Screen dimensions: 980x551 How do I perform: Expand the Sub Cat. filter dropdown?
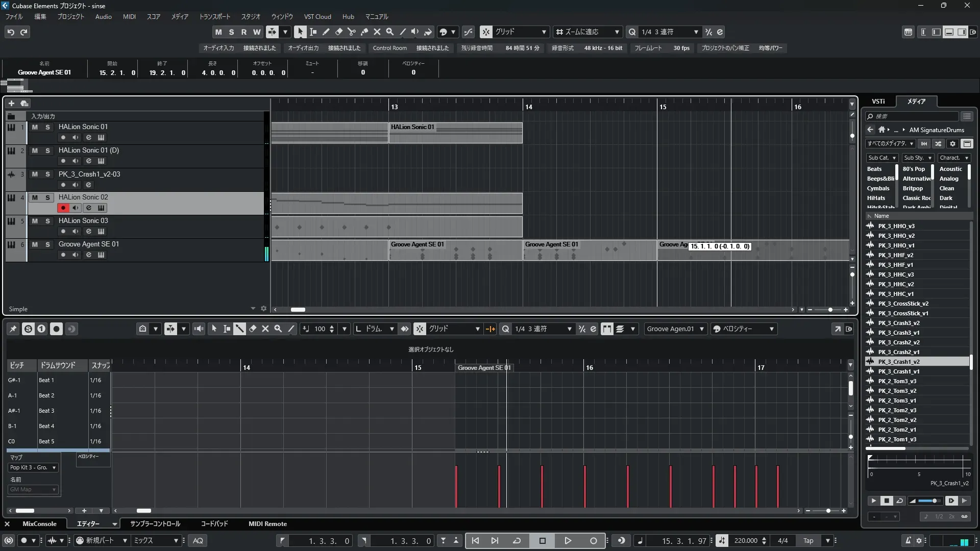coord(882,158)
